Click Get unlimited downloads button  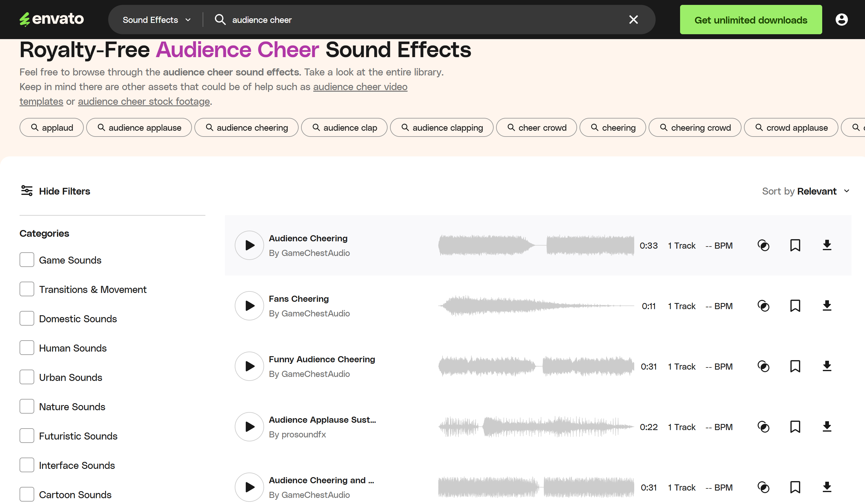click(x=750, y=20)
